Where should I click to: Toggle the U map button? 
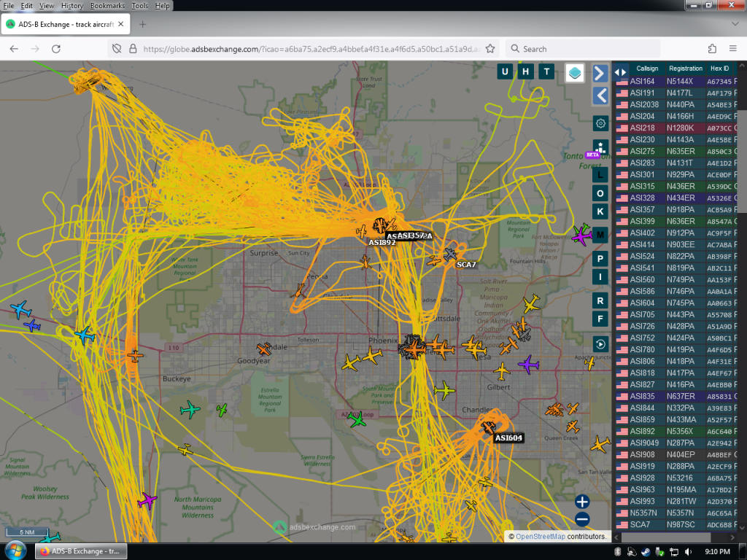[505, 71]
